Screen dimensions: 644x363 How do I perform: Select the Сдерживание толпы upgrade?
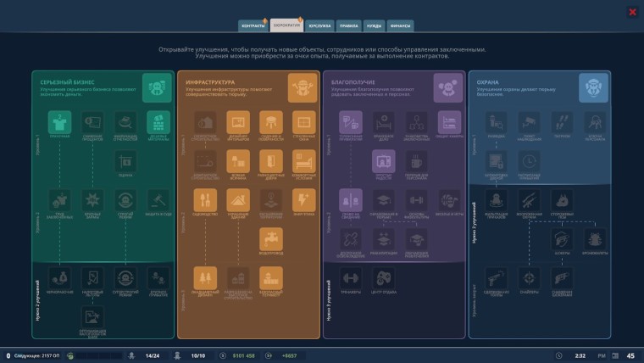point(497,278)
